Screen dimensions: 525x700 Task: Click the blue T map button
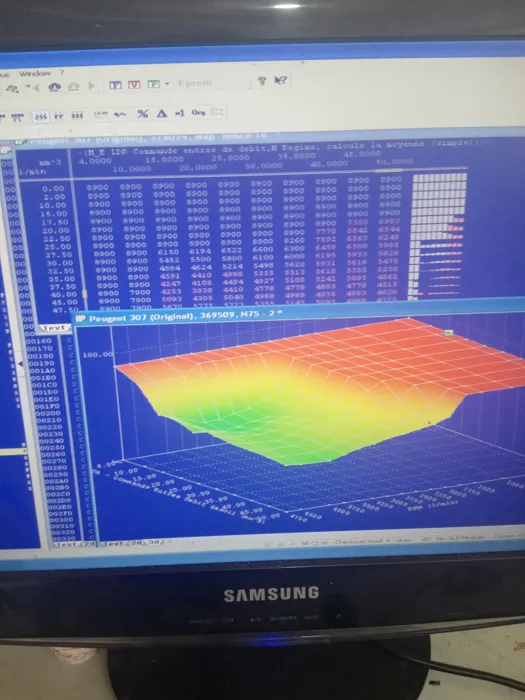(116, 85)
